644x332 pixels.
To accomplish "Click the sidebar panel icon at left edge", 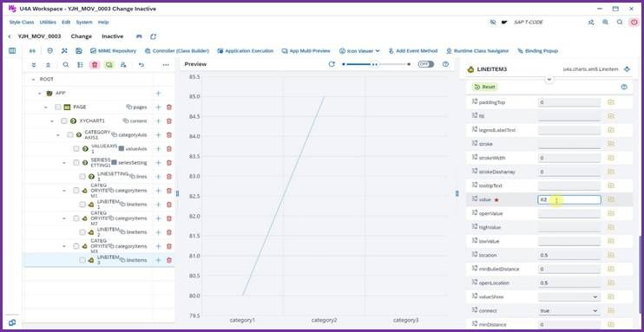I will (12, 51).
